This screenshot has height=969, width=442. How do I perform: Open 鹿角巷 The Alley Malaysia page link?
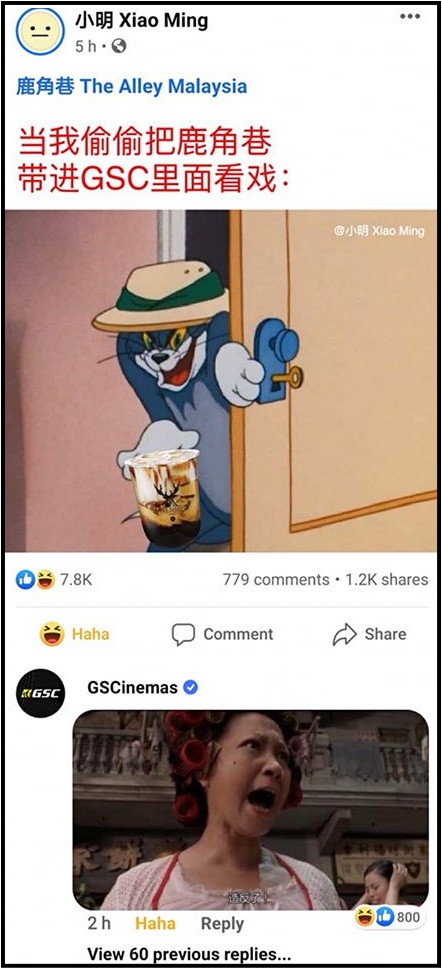[x=132, y=87]
